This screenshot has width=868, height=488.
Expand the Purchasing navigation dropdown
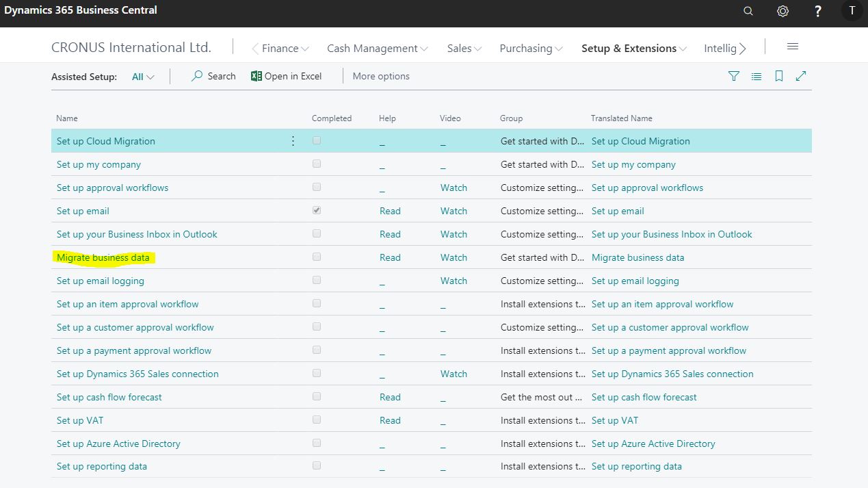click(531, 48)
